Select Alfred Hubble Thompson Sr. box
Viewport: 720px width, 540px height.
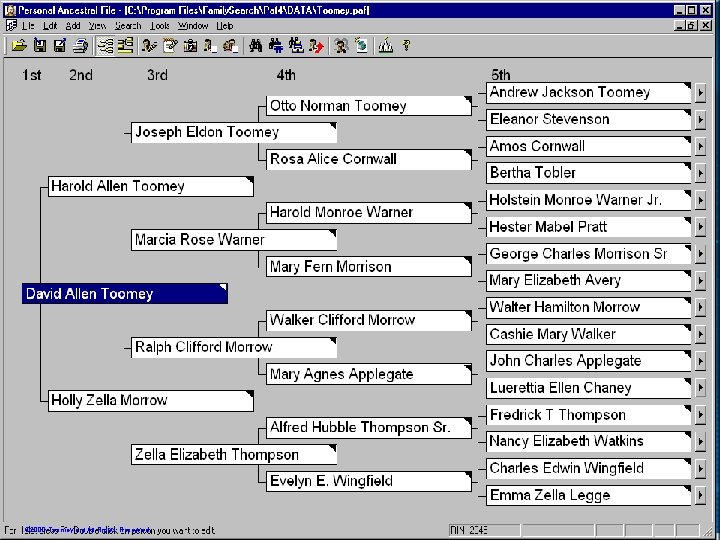pyautogui.click(x=369, y=428)
